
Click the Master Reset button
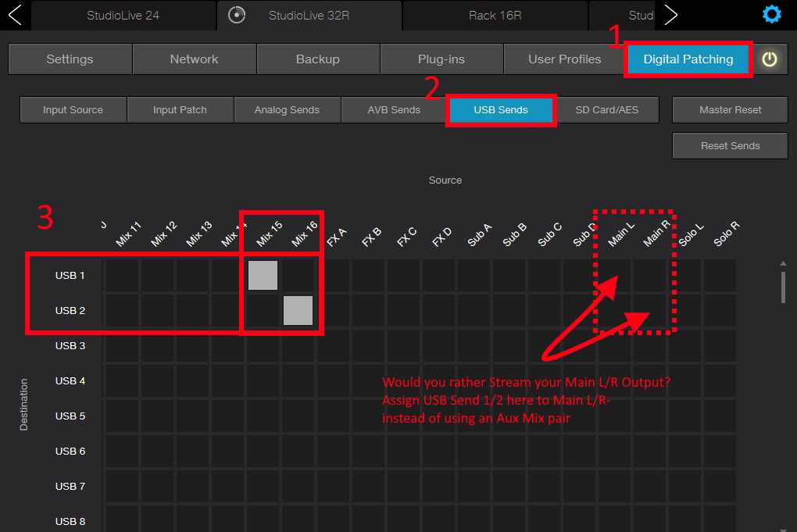[x=729, y=109]
